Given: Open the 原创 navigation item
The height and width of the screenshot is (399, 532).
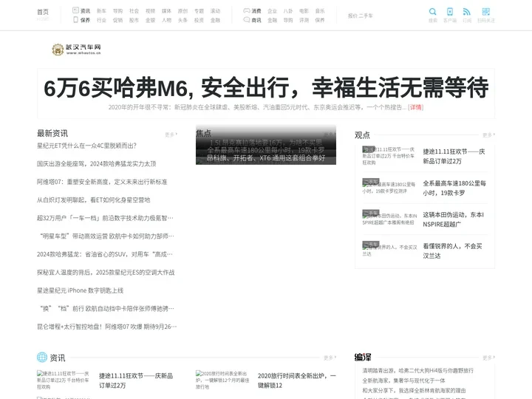Looking at the screenshot, I should coord(183,11).
